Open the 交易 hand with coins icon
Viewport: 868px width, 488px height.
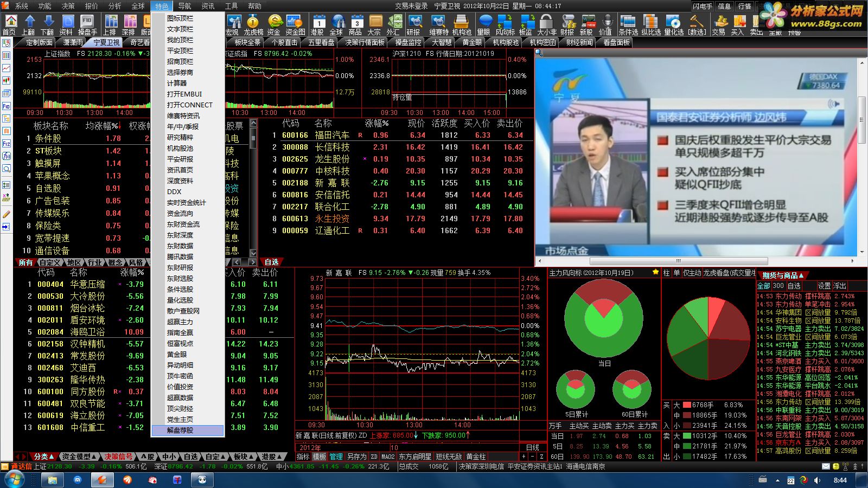[719, 25]
